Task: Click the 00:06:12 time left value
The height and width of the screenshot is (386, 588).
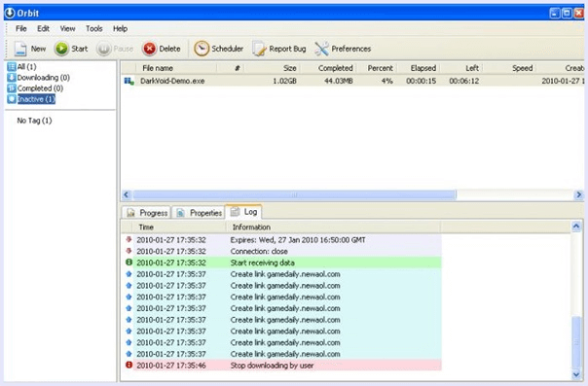Action: coord(463,81)
